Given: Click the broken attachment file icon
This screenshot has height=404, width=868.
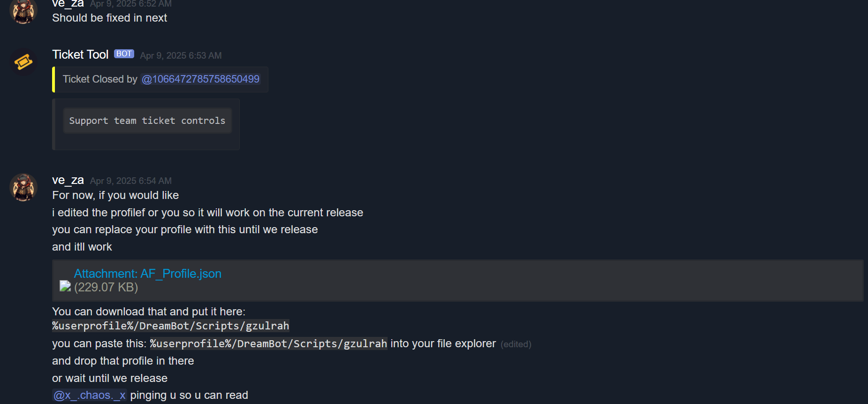Looking at the screenshot, I should [x=65, y=286].
